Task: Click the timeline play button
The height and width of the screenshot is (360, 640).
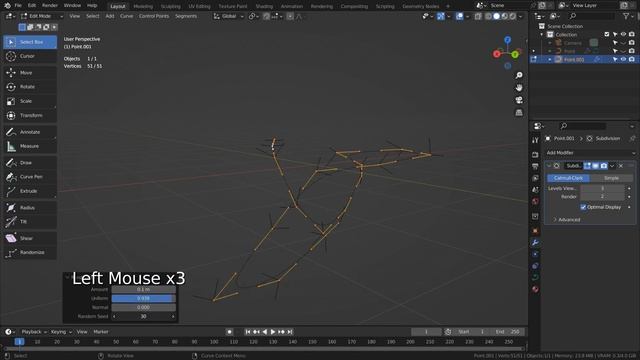Action: (273, 332)
